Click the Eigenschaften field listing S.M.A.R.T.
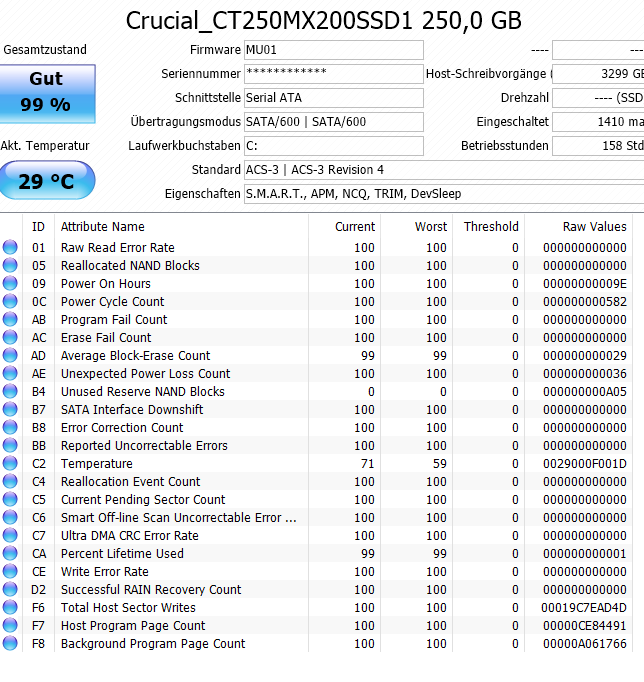 [444, 194]
